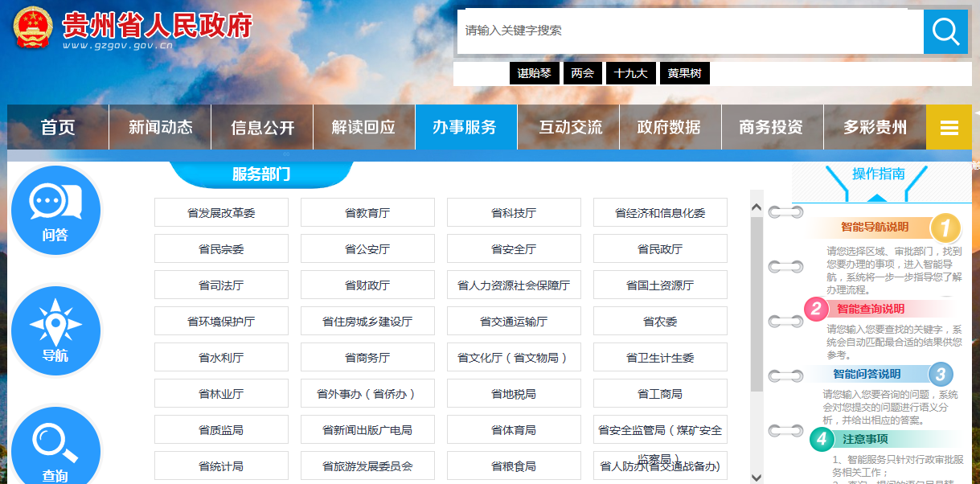Image resolution: width=980 pixels, height=484 pixels.
Task: Go to the 首页 menu item
Action: [x=58, y=128]
